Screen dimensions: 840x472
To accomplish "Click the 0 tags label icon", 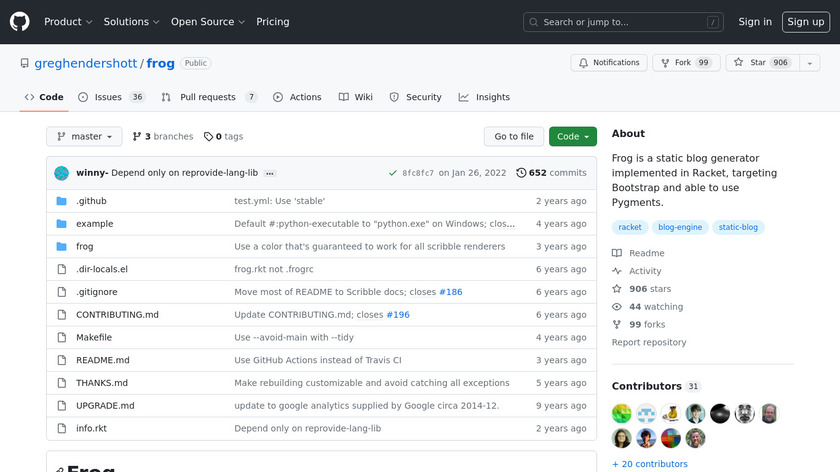I will [208, 137].
